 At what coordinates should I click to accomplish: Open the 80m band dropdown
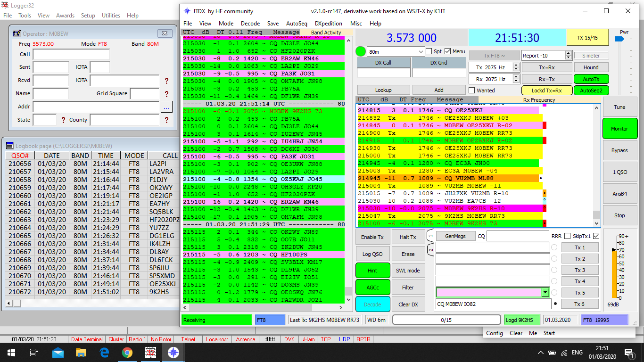[421, 51]
